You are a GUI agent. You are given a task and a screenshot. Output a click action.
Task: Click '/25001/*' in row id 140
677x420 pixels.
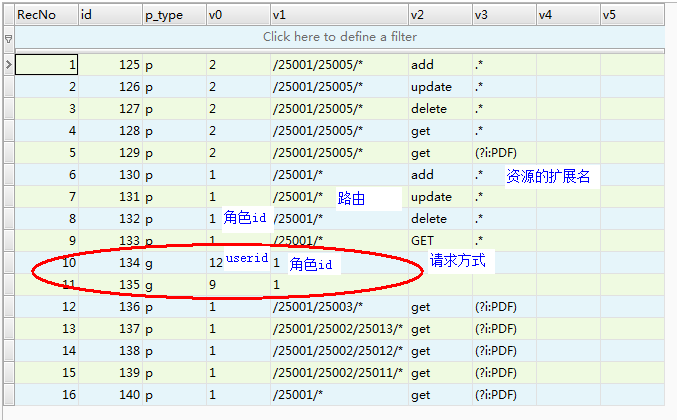[x=298, y=395]
